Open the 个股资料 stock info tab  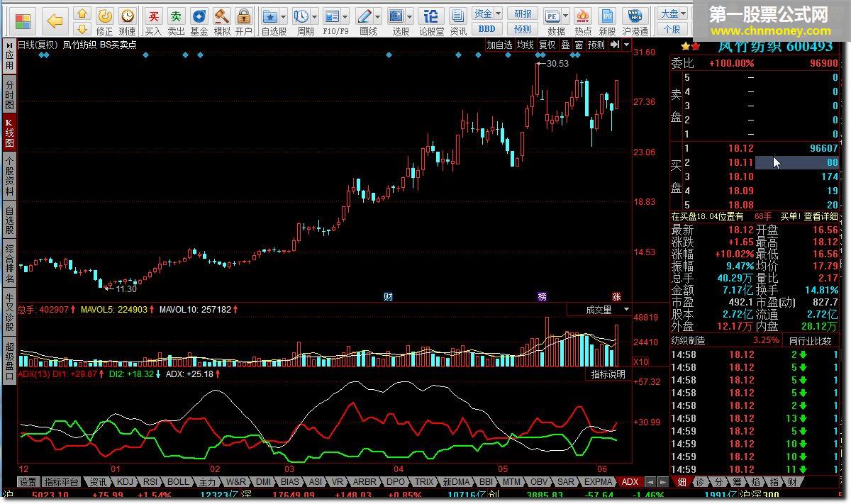point(9,177)
